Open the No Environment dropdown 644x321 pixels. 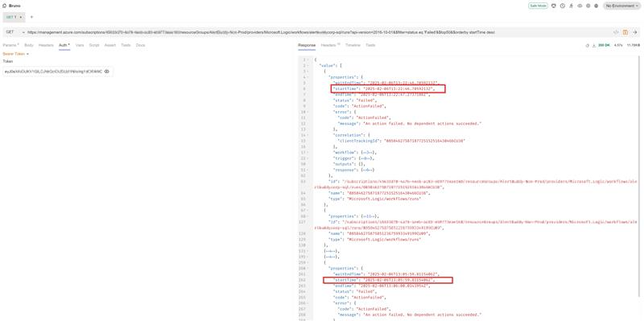point(621,6)
